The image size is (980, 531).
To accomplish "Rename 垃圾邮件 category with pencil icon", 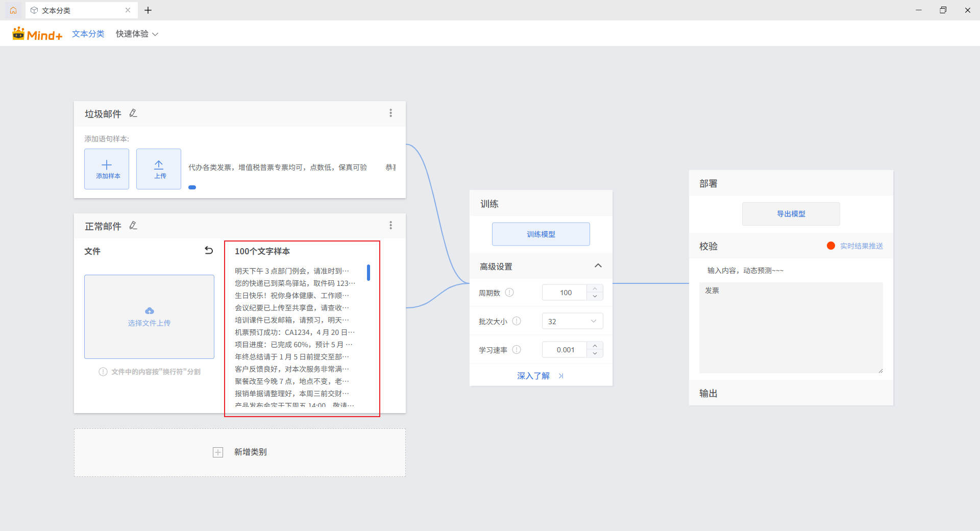I will (133, 113).
